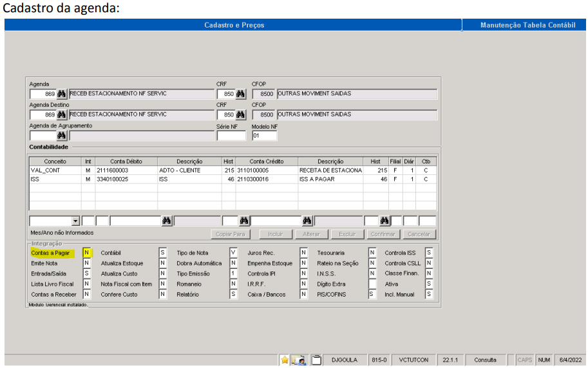
Task: Click the Contábil flag field
Action: [163, 253]
